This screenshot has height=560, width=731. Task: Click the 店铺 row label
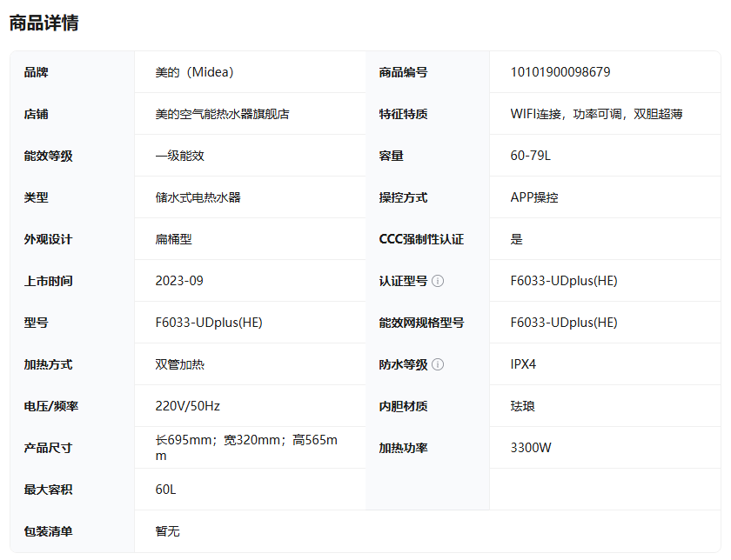[37, 114]
